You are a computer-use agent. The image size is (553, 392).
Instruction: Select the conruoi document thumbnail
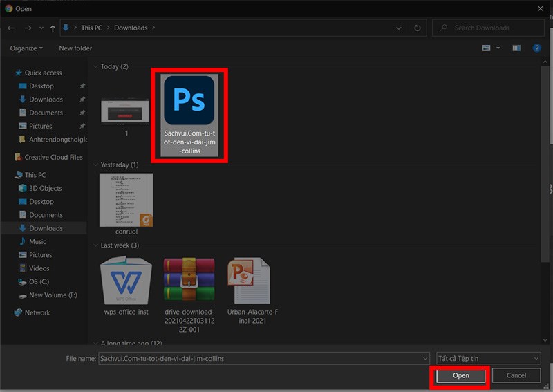point(126,200)
